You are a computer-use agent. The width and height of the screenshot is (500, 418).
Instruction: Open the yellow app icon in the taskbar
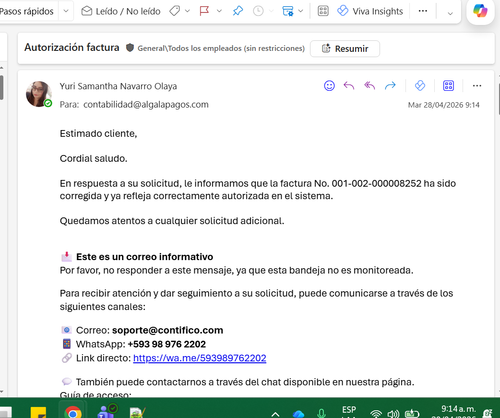click(x=38, y=413)
